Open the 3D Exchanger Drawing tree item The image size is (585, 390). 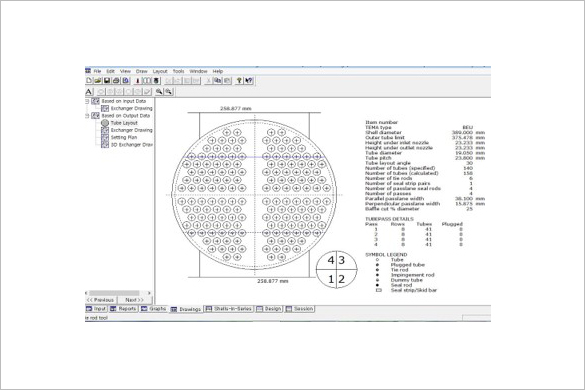click(x=131, y=145)
